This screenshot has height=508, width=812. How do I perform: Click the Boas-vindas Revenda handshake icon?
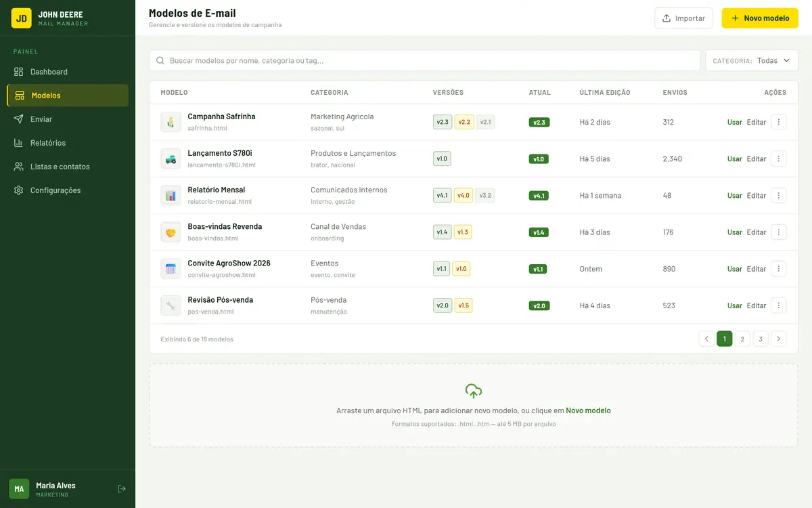click(x=171, y=232)
